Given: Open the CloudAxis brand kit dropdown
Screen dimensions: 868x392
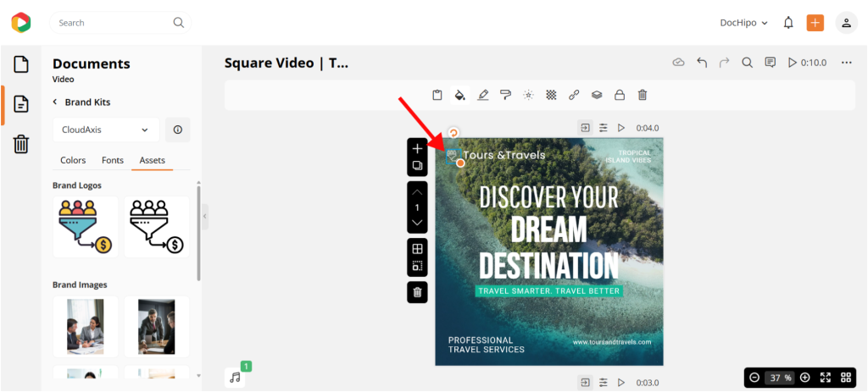Looking at the screenshot, I should 106,130.
